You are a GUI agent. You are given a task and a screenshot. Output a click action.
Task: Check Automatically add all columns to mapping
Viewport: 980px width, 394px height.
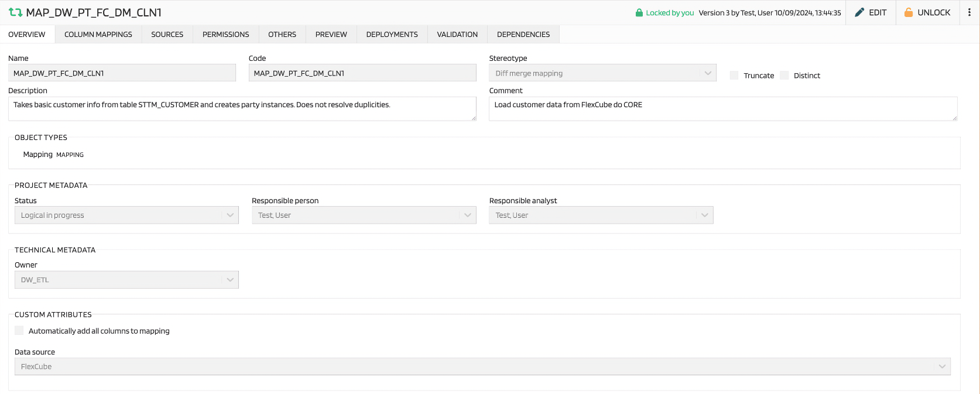(19, 331)
